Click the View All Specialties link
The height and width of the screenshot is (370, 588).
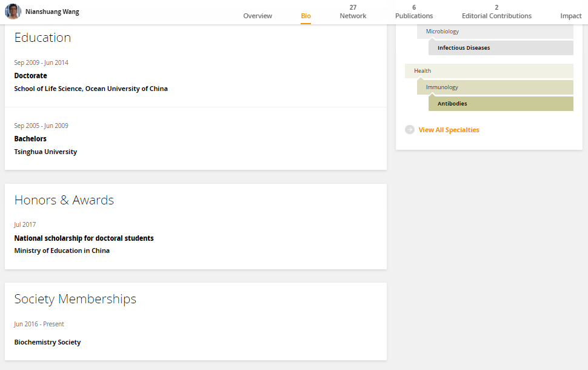[x=449, y=130]
